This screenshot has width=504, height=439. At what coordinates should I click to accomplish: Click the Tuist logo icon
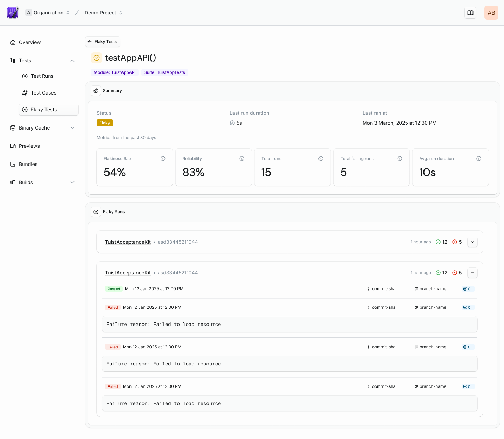click(x=13, y=13)
